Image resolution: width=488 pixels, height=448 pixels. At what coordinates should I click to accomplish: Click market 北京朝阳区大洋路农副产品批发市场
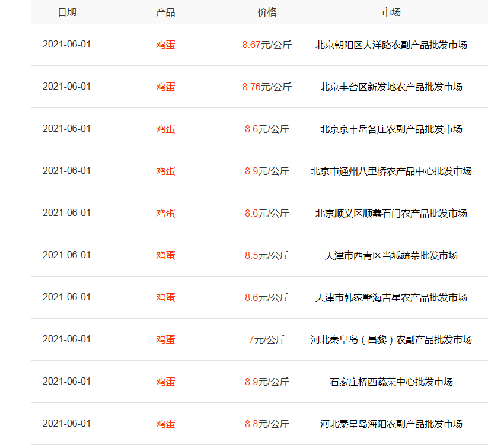pyautogui.click(x=391, y=45)
